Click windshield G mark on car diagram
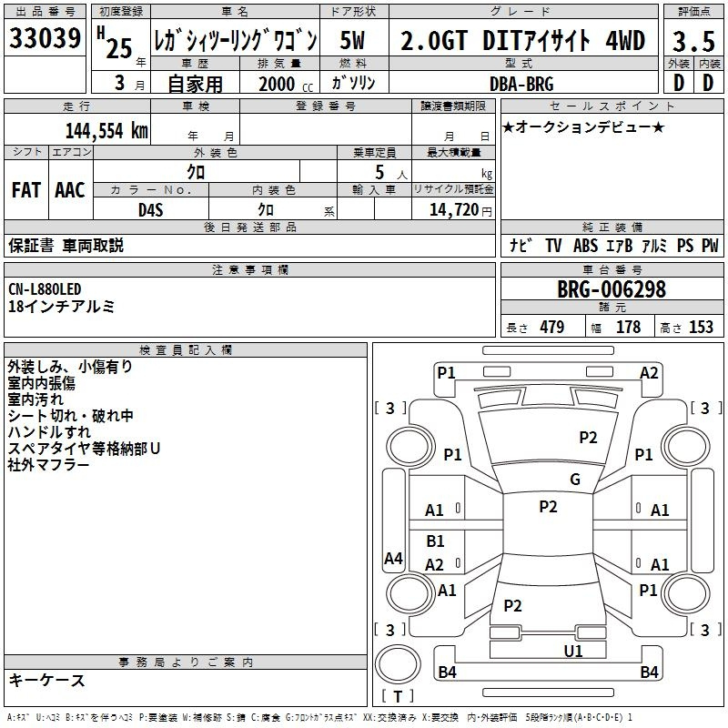The height and width of the screenshot is (728, 728). click(x=575, y=479)
